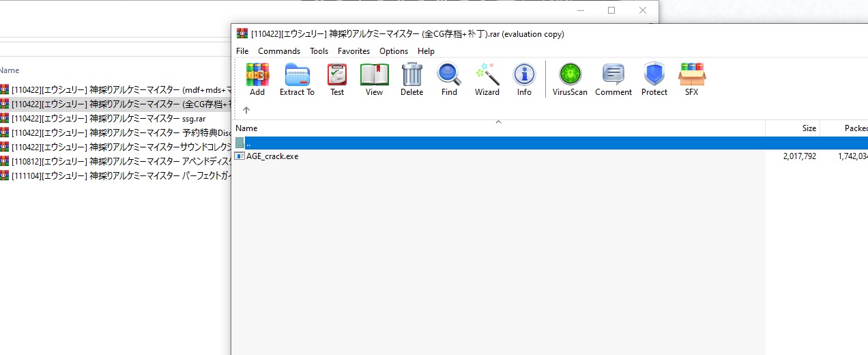This screenshot has width=868, height=355.
Task: Create an SFX archive
Action: (692, 79)
